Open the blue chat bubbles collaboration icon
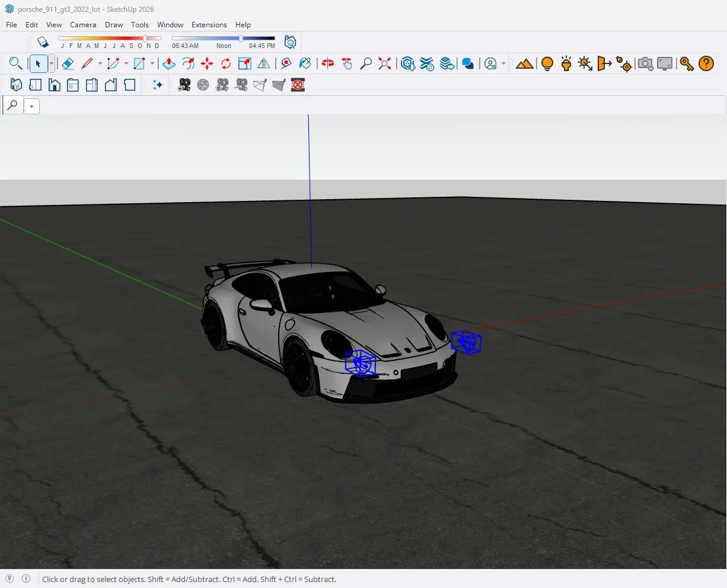Viewport: 727px width, 588px height. click(x=468, y=63)
